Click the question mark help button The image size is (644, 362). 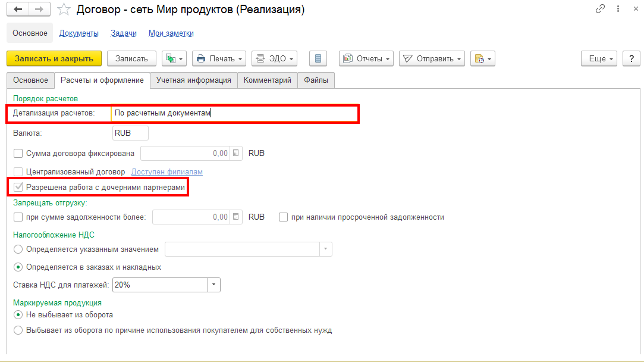point(631,58)
